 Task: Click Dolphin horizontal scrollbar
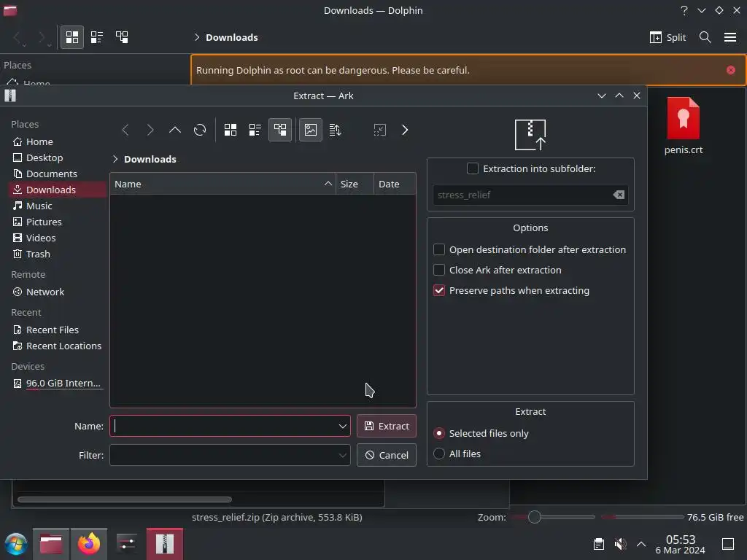pos(125,499)
